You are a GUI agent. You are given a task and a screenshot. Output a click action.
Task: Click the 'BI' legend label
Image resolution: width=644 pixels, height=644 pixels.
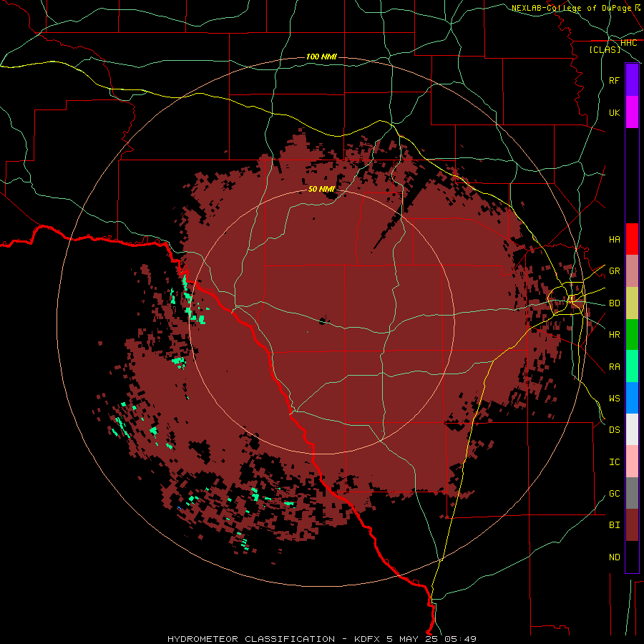click(x=614, y=525)
